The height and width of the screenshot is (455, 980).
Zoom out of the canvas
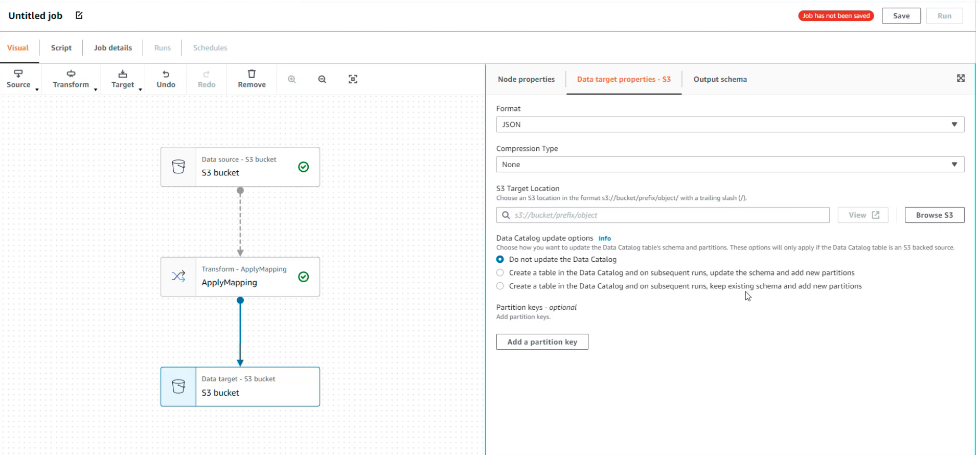322,79
